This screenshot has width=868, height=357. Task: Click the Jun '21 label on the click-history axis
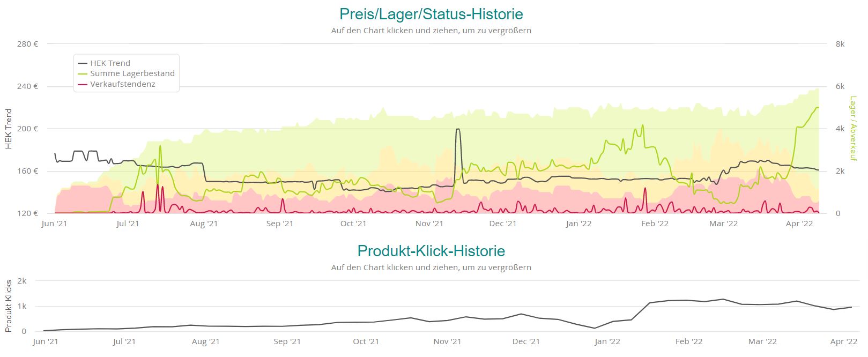46,341
